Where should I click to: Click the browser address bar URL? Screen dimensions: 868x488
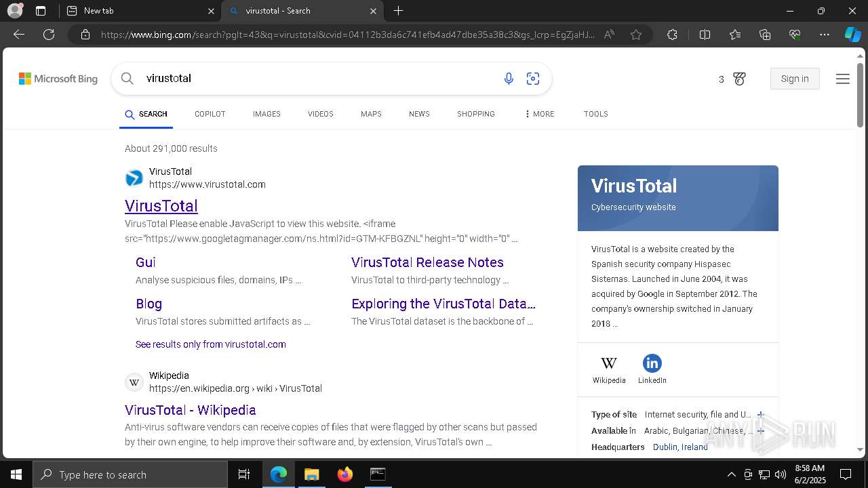pos(348,35)
